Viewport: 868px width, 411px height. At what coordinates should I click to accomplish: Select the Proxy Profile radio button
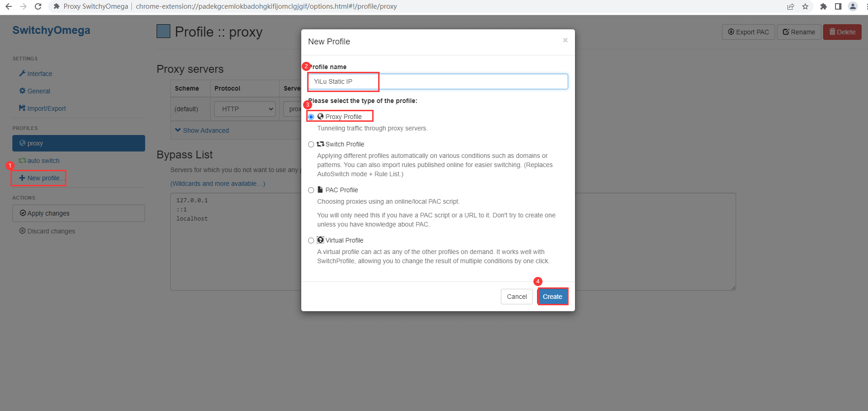[x=311, y=117]
